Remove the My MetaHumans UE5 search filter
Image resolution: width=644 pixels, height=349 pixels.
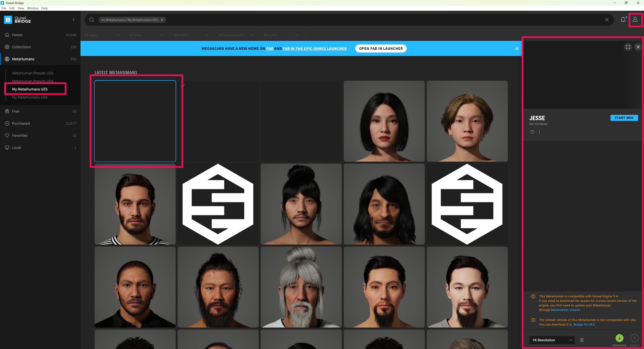(x=162, y=20)
